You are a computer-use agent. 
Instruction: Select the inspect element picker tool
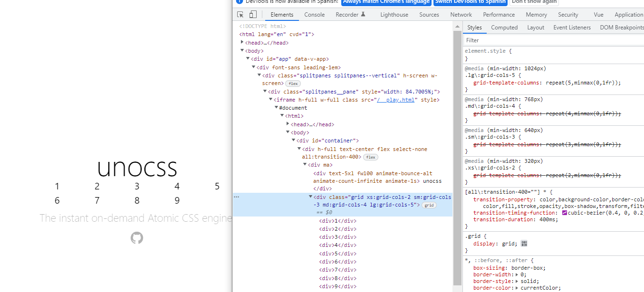[240, 14]
